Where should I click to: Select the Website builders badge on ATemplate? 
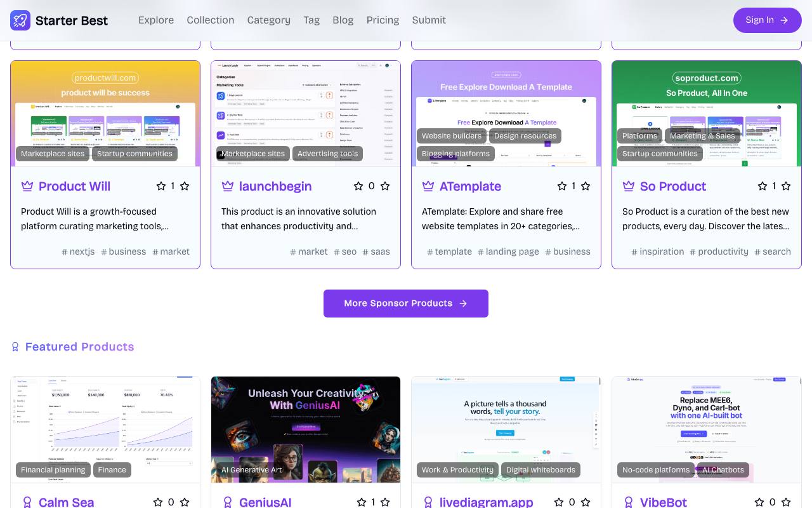pyautogui.click(x=452, y=136)
